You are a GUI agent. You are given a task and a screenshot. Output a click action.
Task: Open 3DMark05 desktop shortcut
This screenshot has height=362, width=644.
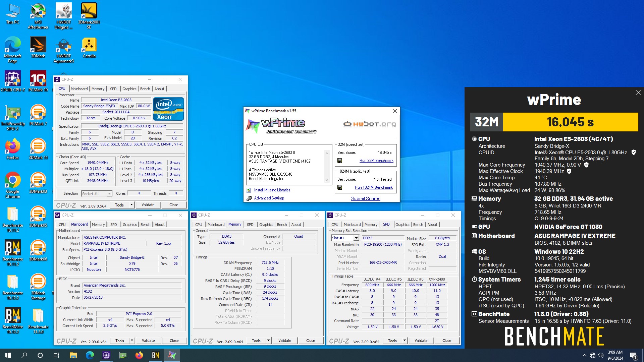tap(38, 217)
